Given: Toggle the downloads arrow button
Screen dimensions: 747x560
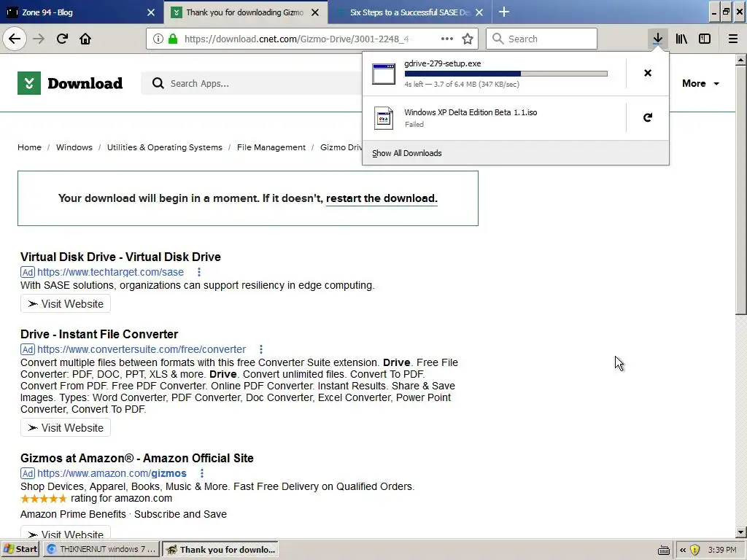Looking at the screenshot, I should click(x=657, y=39).
